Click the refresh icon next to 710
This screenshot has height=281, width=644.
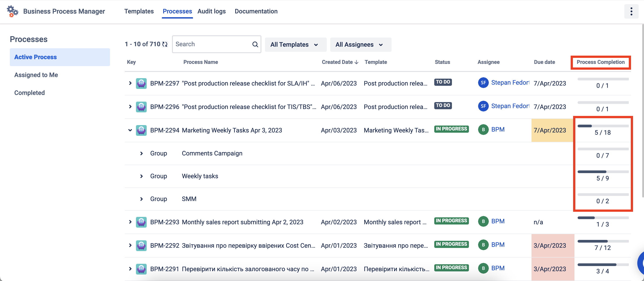[165, 44]
